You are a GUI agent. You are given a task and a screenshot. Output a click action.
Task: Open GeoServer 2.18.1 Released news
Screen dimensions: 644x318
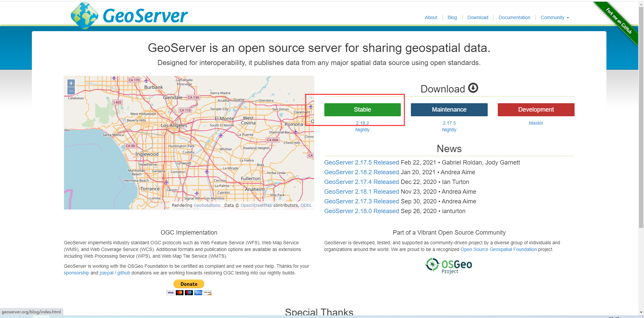point(362,192)
